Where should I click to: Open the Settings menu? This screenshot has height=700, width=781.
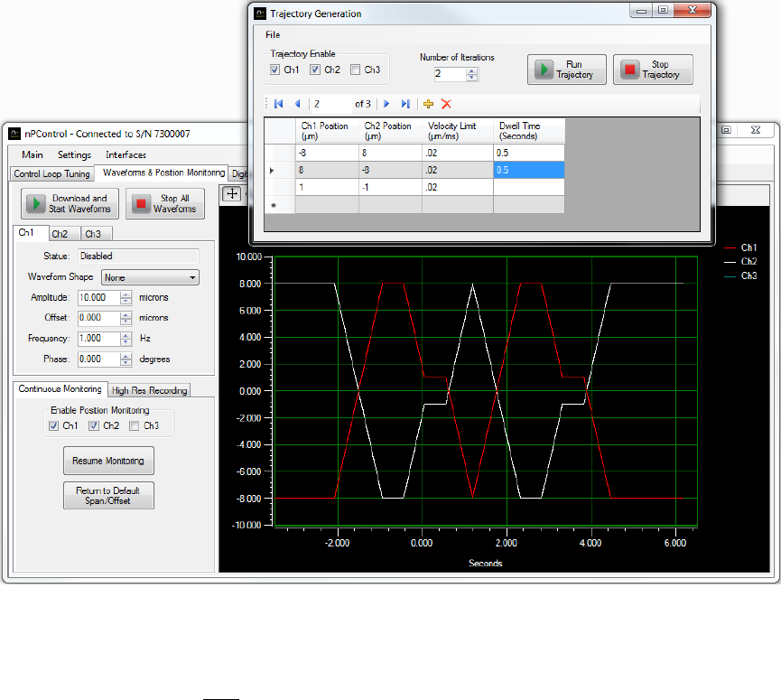point(74,154)
